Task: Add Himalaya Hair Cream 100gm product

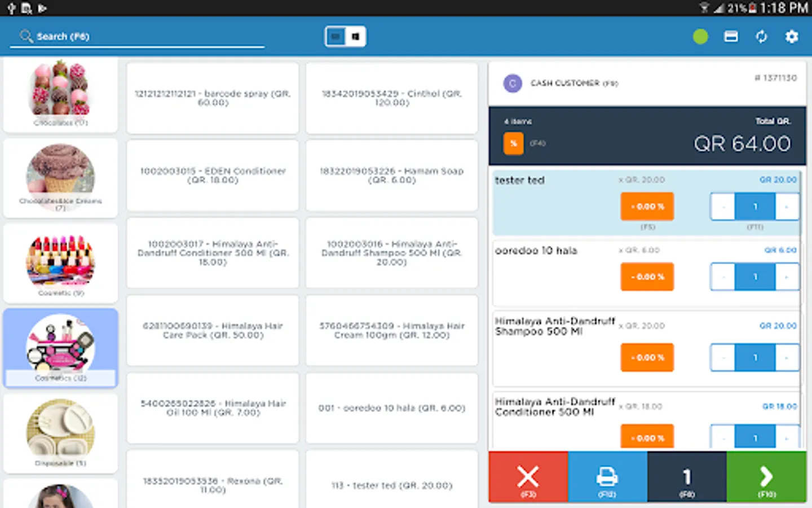Action: [391, 330]
